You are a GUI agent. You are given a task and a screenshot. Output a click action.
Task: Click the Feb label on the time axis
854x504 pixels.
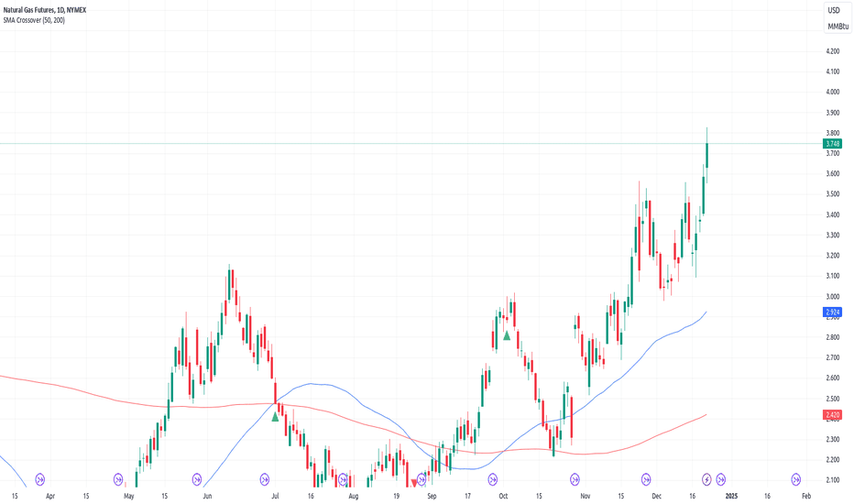(806, 497)
